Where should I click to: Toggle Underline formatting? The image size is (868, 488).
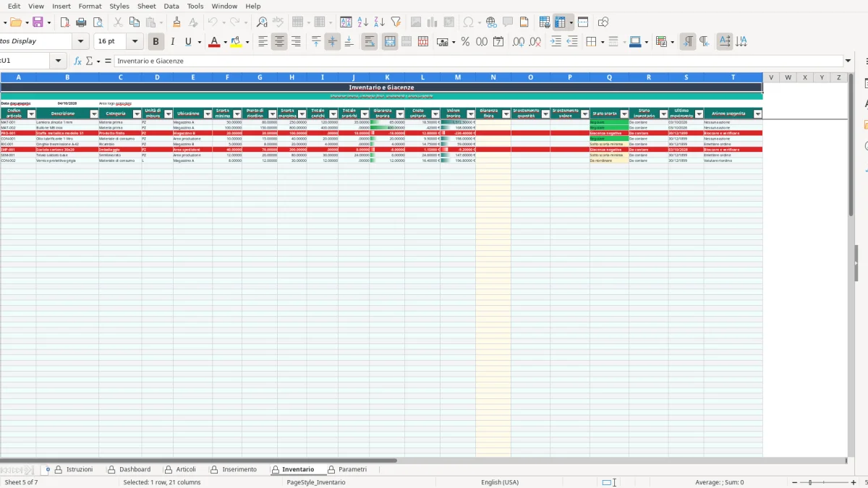click(x=189, y=42)
